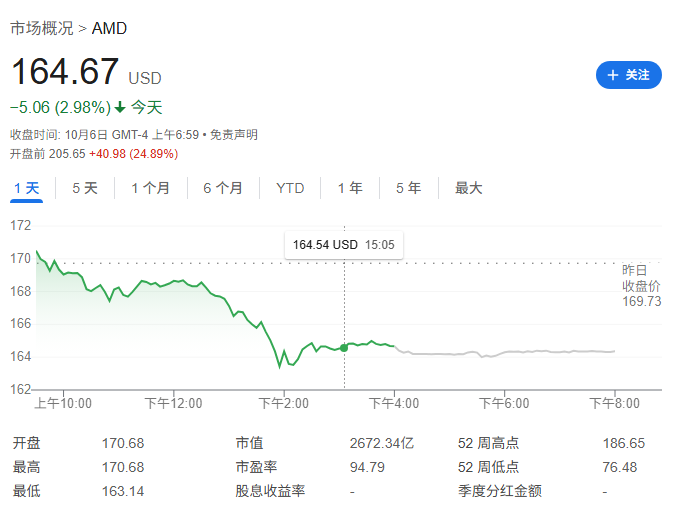Viewport: 700px width, 510px height.
Task: Click the 52 周高点 value 186.65
Action: click(624, 443)
